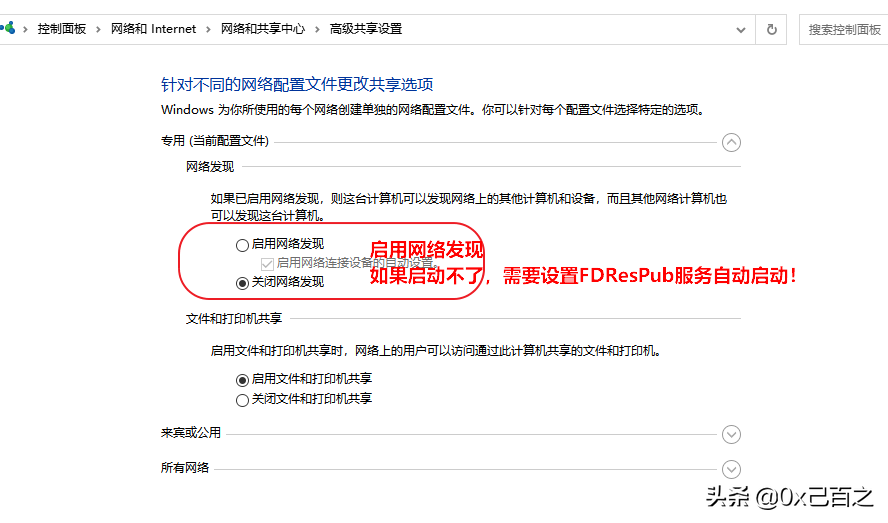Screen dimensions: 888x523
Task: Click the 专用 (当前配置文件) label
Action: [x=215, y=141]
